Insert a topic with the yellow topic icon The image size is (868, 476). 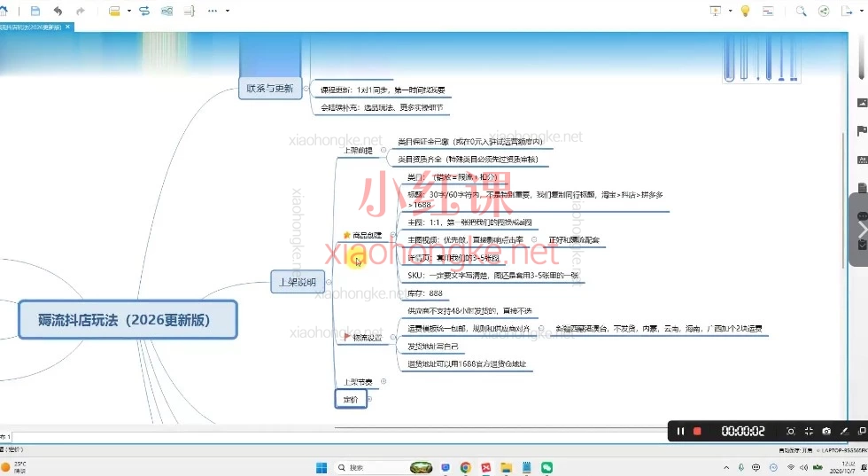pyautogui.click(x=114, y=11)
